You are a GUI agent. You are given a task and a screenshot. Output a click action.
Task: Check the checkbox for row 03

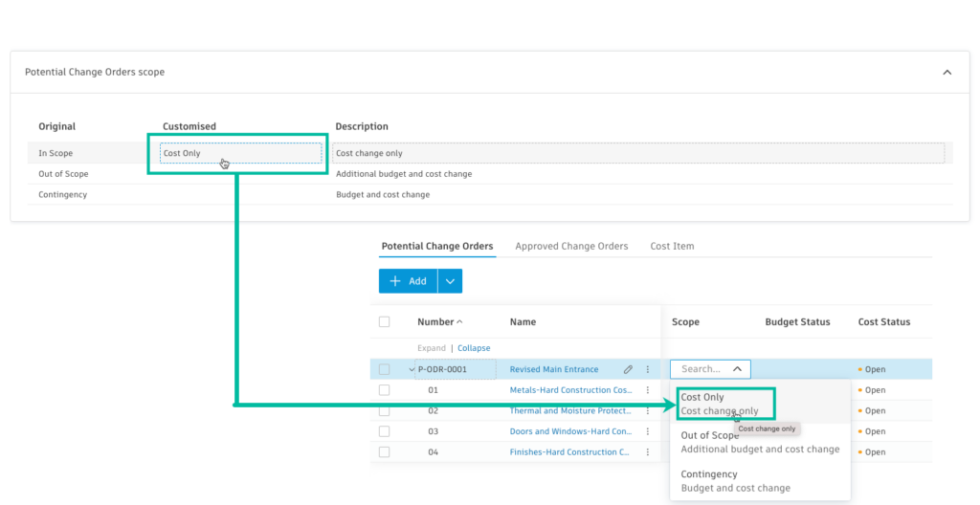[x=385, y=431]
